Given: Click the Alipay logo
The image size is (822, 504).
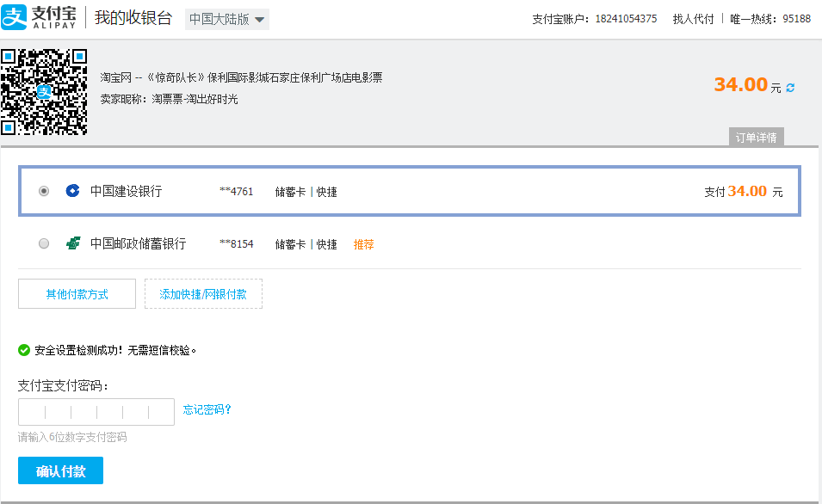Looking at the screenshot, I should [x=39, y=18].
